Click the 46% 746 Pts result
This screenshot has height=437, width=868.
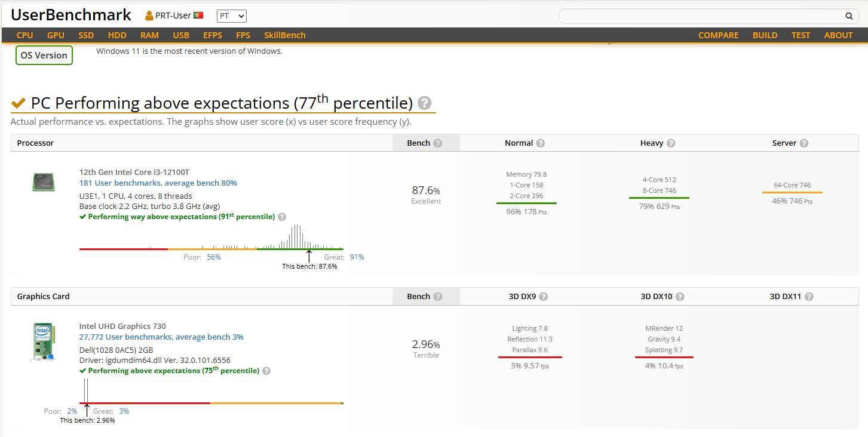(x=792, y=201)
